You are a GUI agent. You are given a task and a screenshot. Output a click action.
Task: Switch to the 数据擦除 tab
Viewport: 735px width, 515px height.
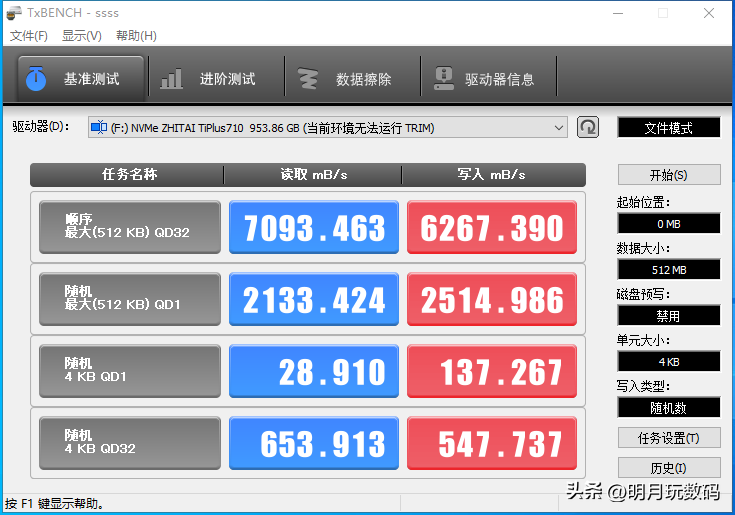pyautogui.click(x=352, y=78)
